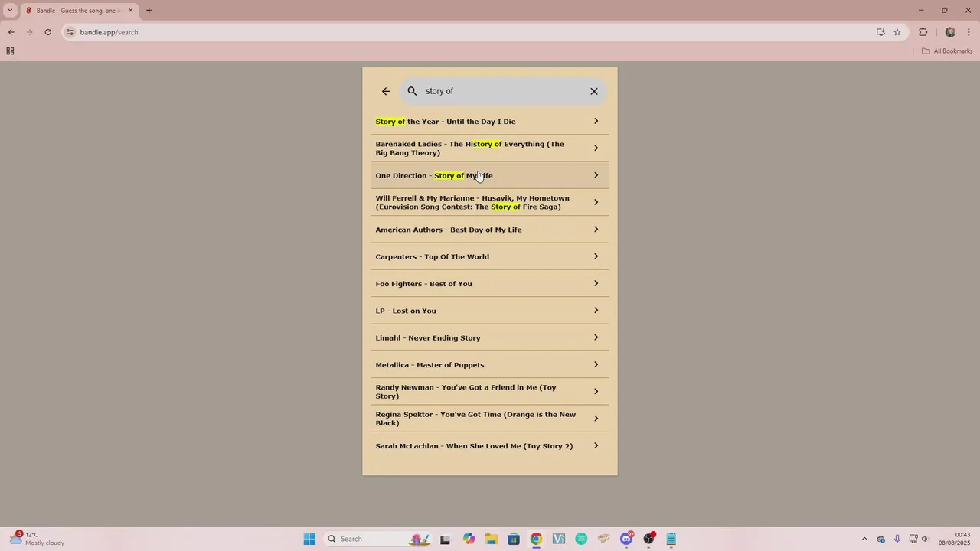The image size is (980, 551).
Task: Open chevron beside Story of the Year row
Action: tap(596, 121)
